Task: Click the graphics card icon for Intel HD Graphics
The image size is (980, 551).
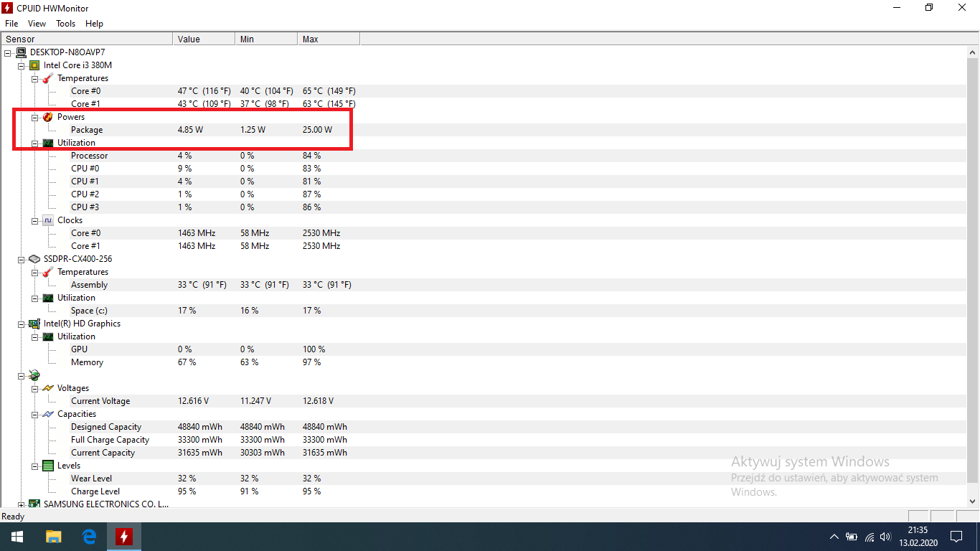Action: (34, 324)
